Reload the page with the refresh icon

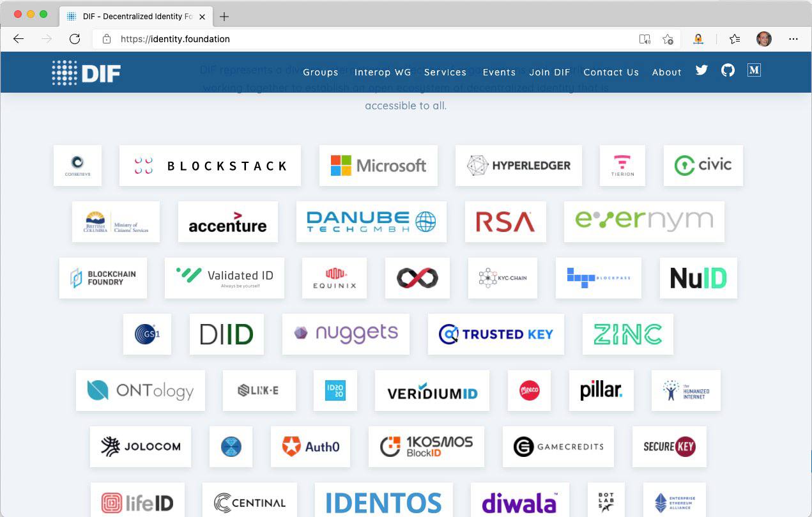(75, 39)
